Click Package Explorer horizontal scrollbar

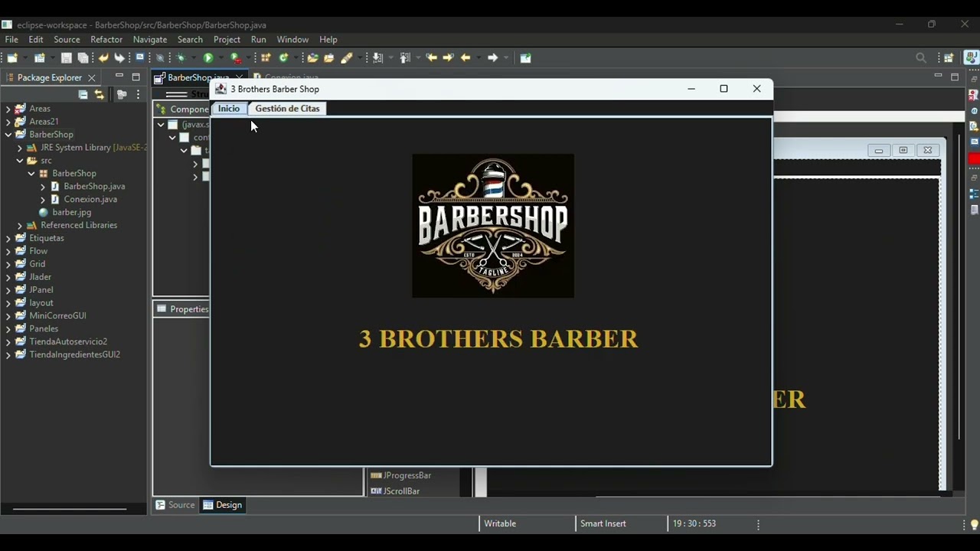pos(70,508)
